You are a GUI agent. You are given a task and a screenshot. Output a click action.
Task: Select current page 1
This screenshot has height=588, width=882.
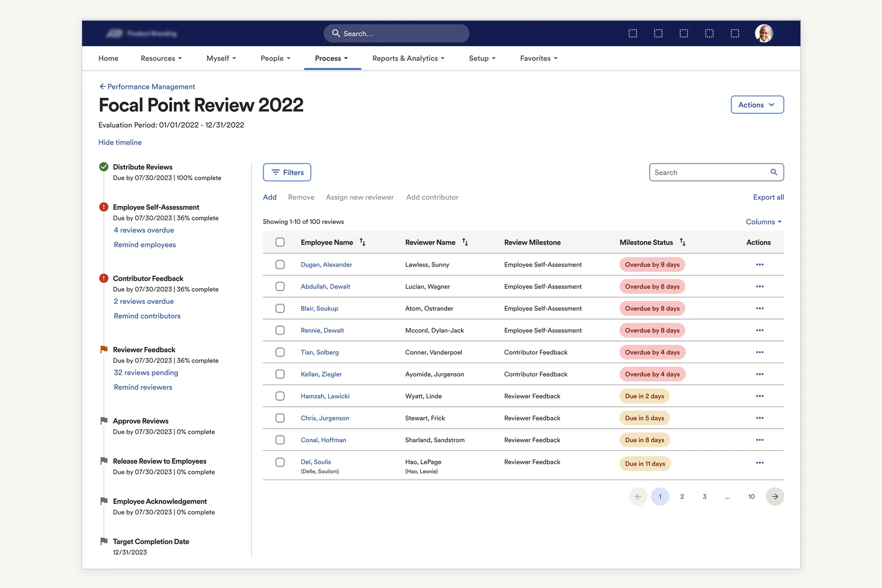pos(660,496)
